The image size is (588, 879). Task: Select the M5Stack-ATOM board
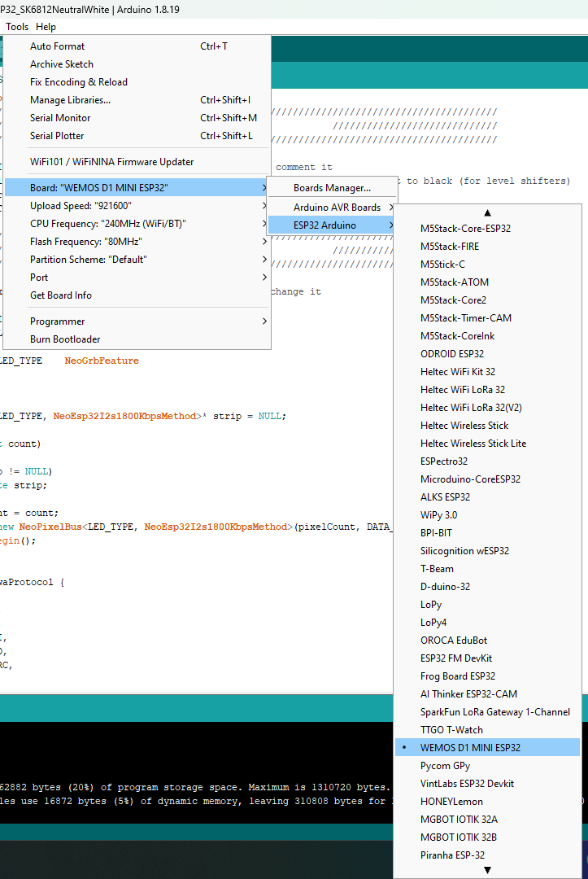pyautogui.click(x=487, y=282)
